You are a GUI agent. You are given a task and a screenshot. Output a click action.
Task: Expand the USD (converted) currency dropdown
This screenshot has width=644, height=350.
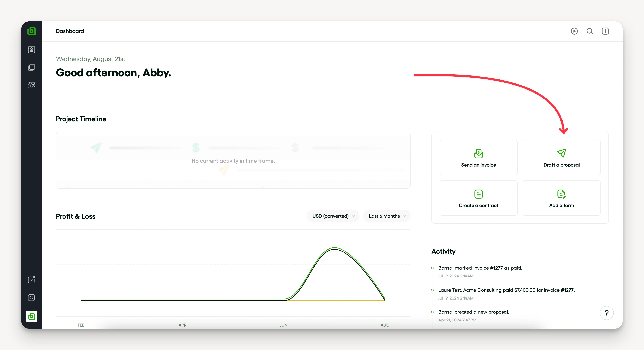click(333, 216)
